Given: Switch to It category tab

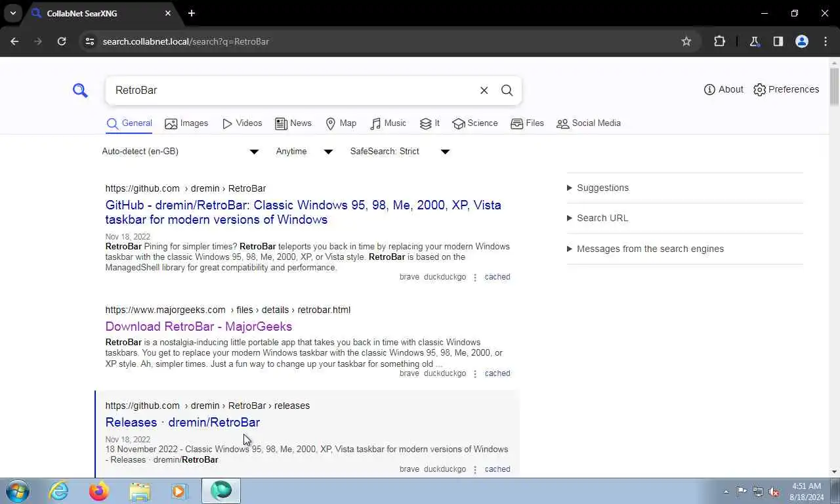Looking at the screenshot, I should pos(430,123).
